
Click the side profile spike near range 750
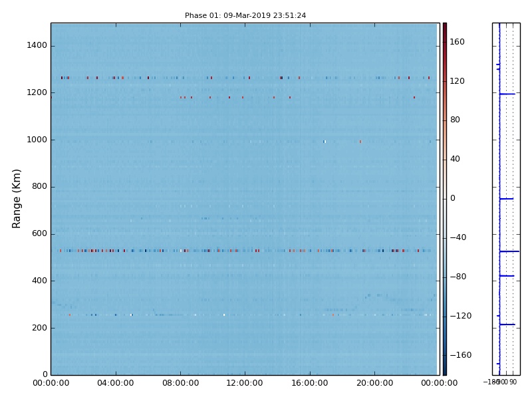click(506, 199)
